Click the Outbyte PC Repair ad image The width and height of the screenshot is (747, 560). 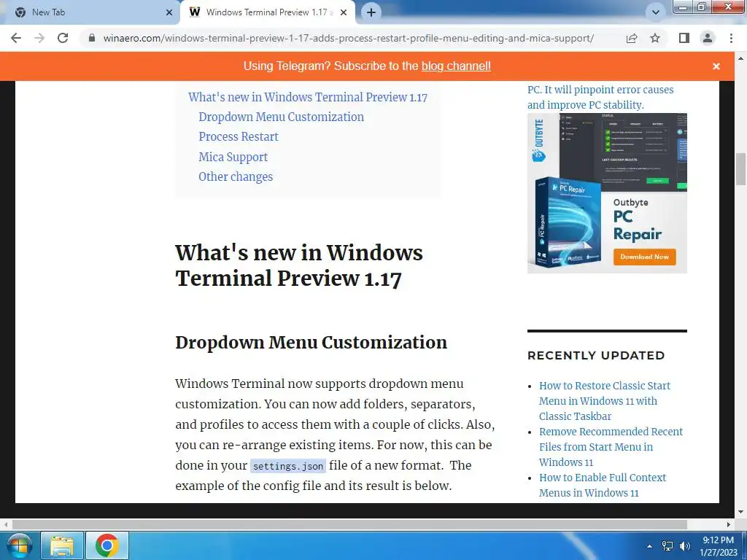(607, 192)
